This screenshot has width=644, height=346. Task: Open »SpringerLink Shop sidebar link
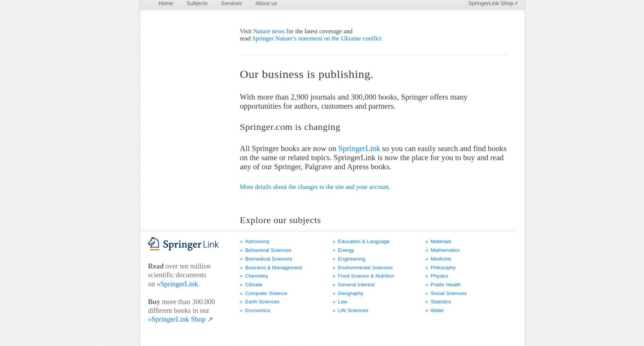[x=180, y=319]
